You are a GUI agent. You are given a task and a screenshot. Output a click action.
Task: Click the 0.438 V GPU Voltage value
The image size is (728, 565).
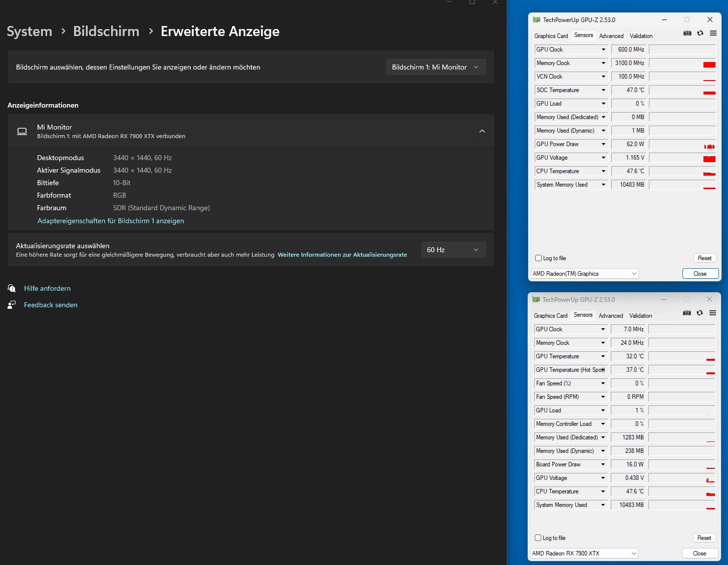point(628,478)
